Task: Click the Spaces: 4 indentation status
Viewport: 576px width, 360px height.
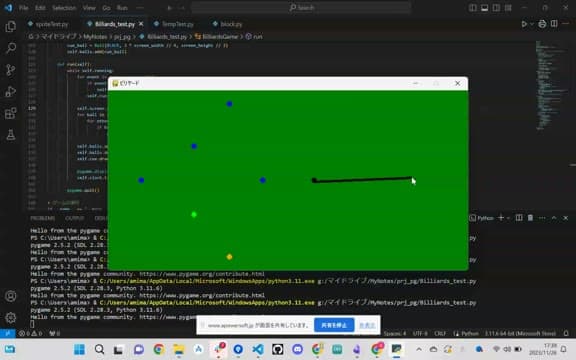Action: click(395, 334)
